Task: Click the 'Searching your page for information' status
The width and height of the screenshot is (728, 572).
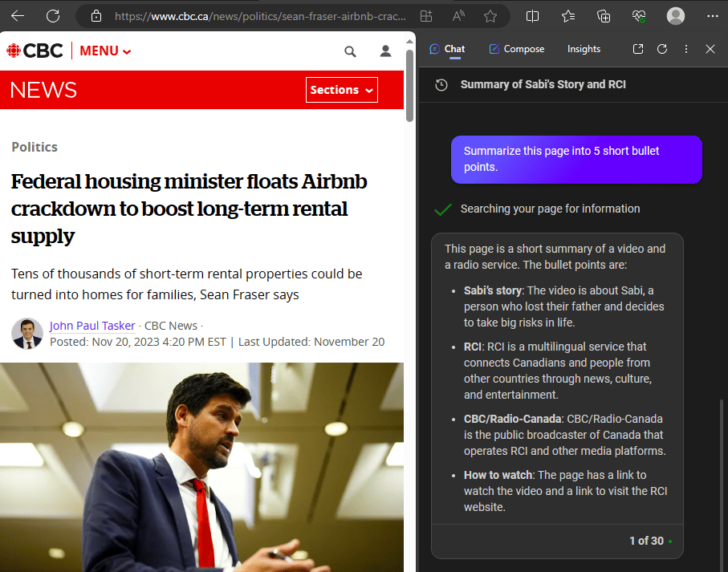Action: coord(550,209)
